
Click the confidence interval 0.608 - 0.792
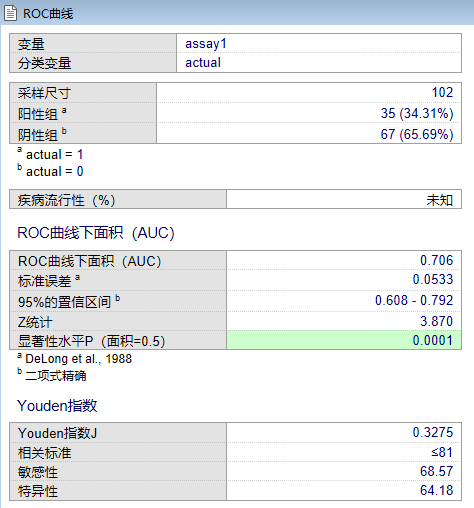click(x=414, y=300)
